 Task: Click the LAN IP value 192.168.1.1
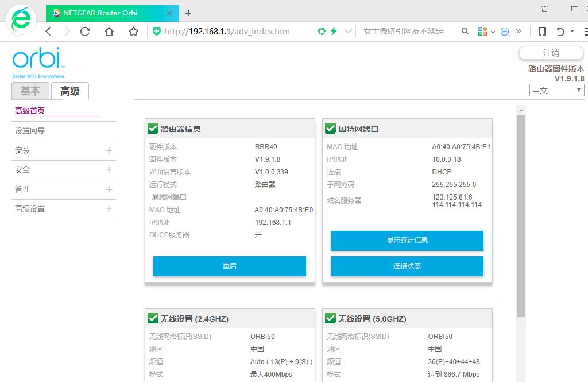pyautogui.click(x=273, y=222)
